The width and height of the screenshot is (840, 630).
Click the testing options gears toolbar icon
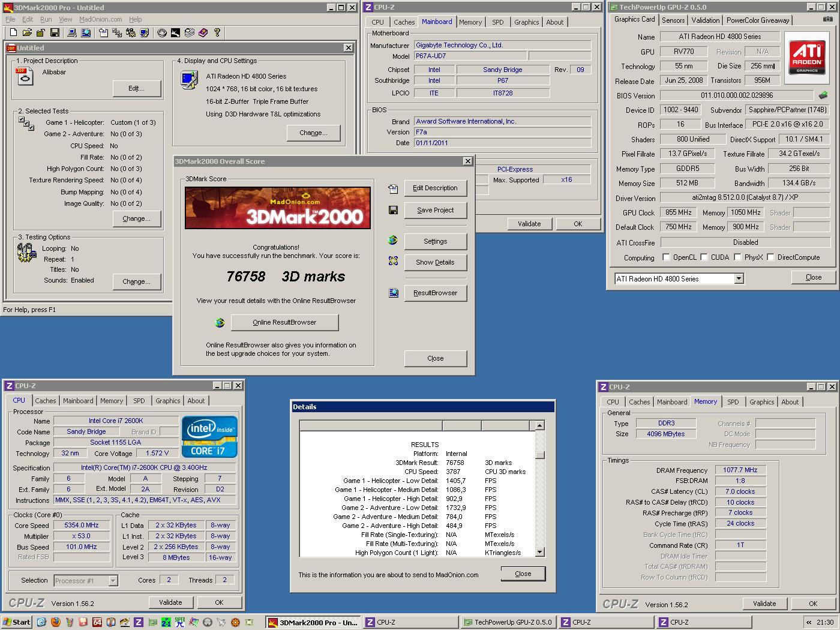point(131,32)
